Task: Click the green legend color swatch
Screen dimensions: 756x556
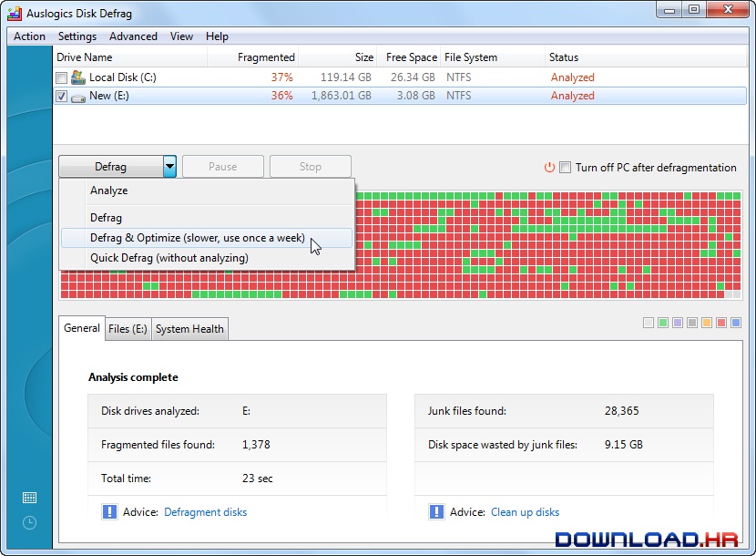Action: point(663,323)
